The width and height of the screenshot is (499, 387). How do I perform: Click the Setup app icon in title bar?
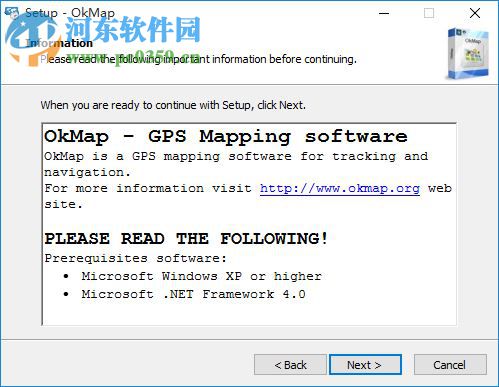(12, 13)
